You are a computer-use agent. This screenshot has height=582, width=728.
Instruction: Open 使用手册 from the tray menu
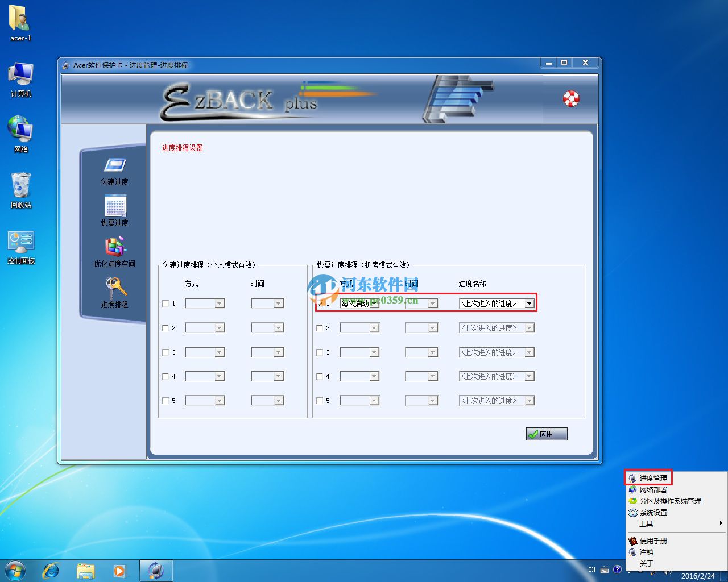click(653, 541)
